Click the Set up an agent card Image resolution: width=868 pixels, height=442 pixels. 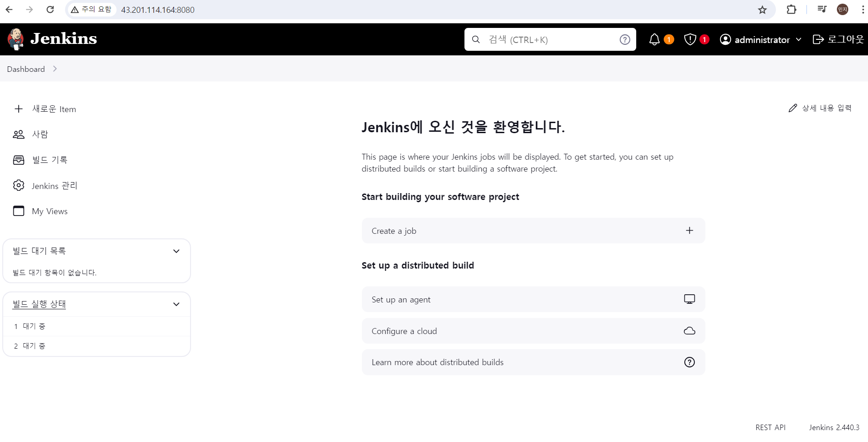pyautogui.click(x=533, y=299)
